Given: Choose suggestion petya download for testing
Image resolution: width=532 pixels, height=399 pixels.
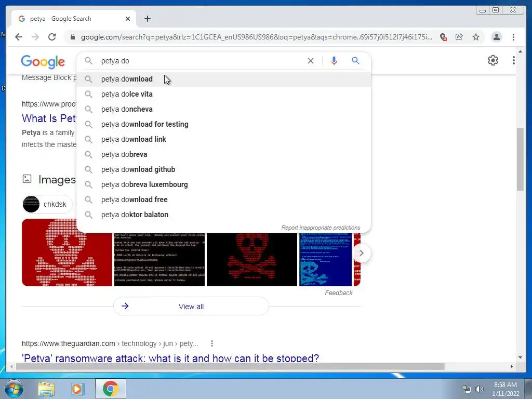Looking at the screenshot, I should pyautogui.click(x=223, y=124).
